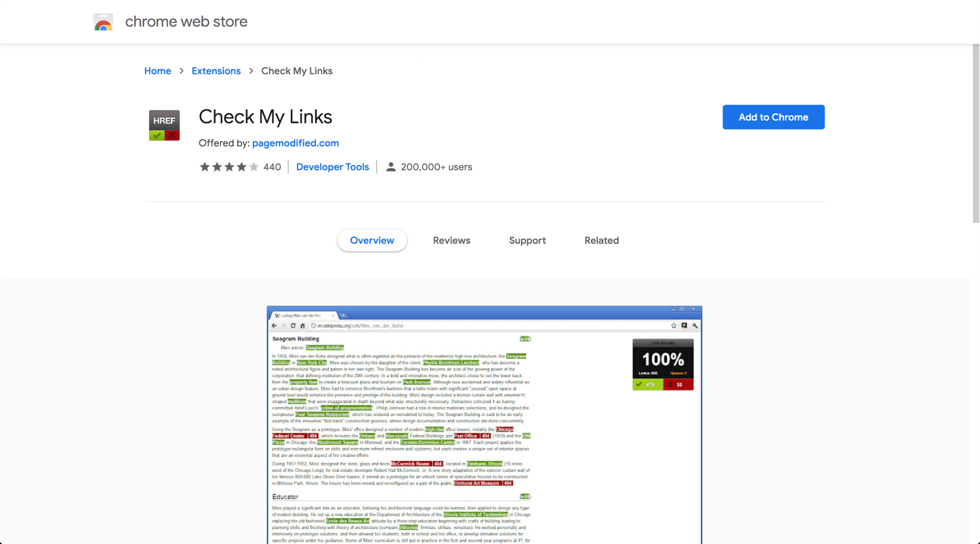Click the chrome web store header text
Image resolution: width=980 pixels, height=544 pixels.
coord(186,22)
